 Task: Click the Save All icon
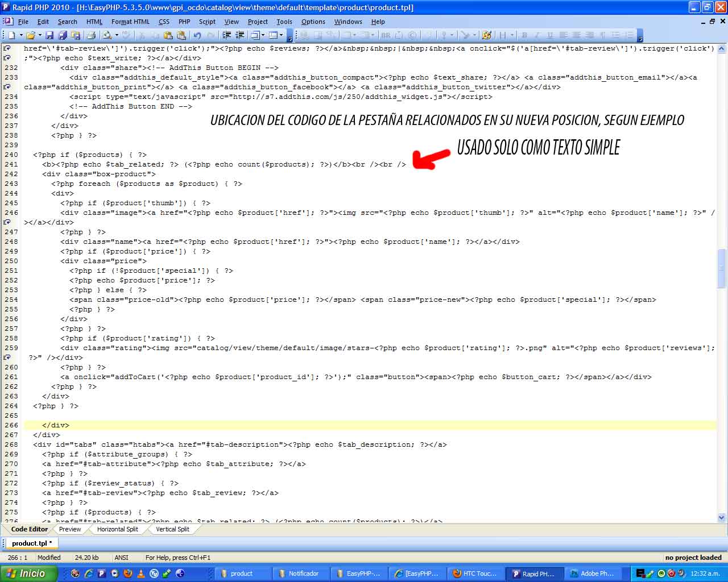tap(62, 35)
